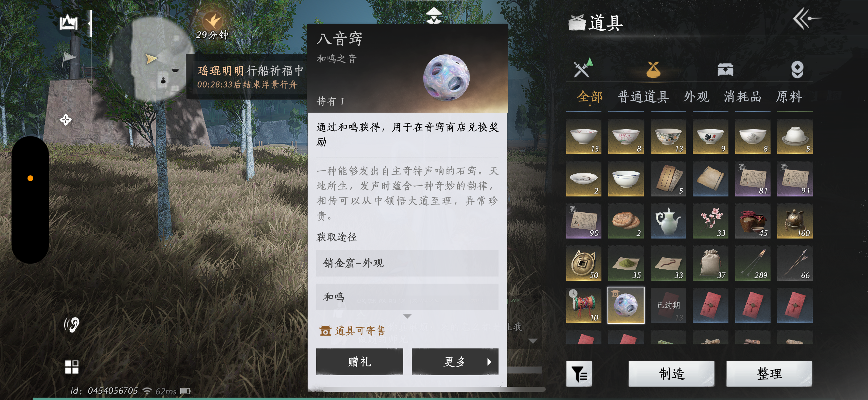Select the pouch items bag icon
The height and width of the screenshot is (400, 868).
[653, 70]
